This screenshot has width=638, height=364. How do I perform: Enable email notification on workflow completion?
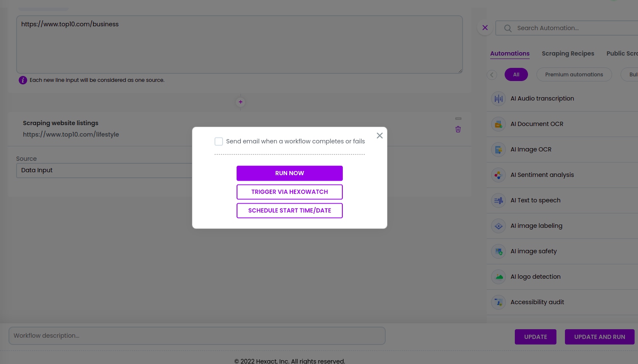click(219, 141)
